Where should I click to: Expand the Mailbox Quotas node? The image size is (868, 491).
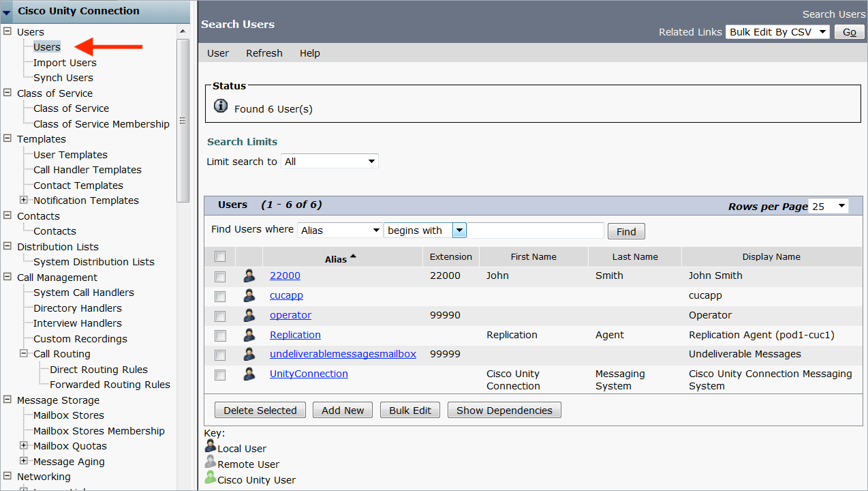coord(24,445)
